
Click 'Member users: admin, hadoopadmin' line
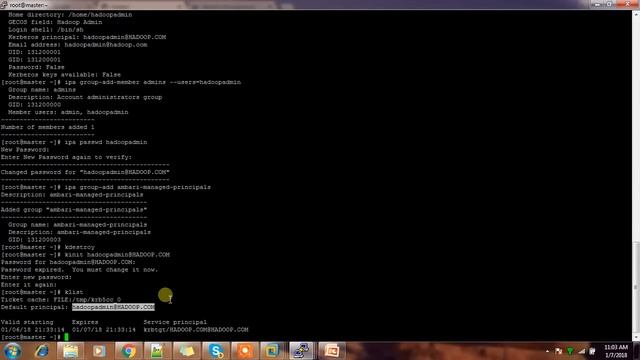click(68, 112)
